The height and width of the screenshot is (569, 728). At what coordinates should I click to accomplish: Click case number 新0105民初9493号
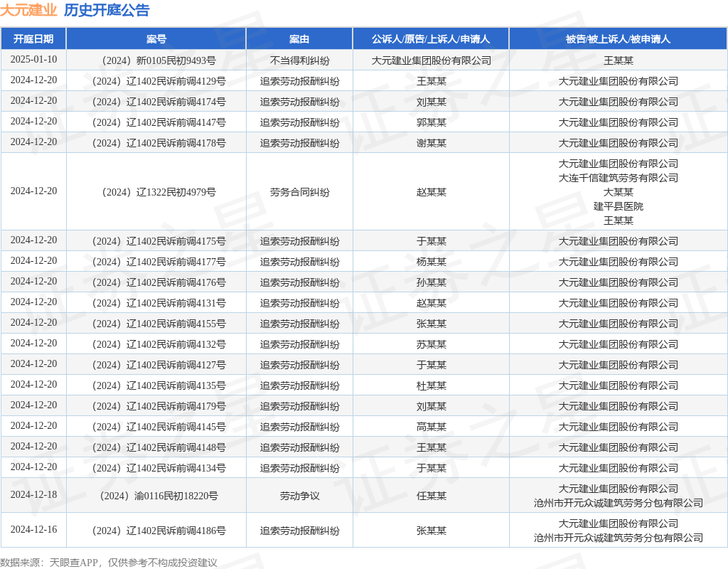159,60
